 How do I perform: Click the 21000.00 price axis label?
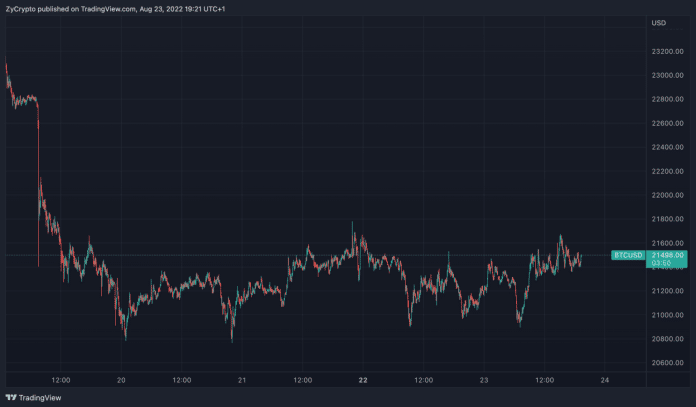point(666,316)
